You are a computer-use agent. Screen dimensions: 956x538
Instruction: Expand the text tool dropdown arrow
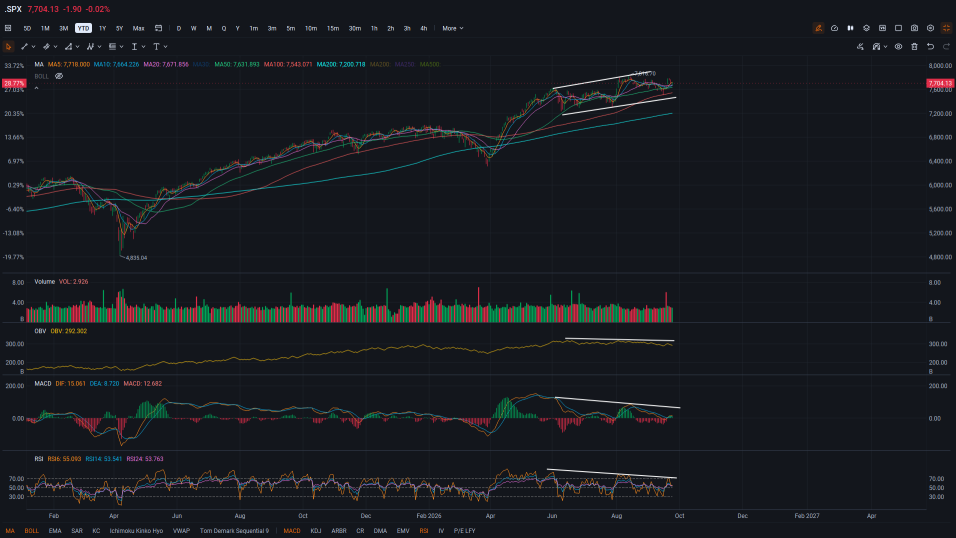[165, 46]
